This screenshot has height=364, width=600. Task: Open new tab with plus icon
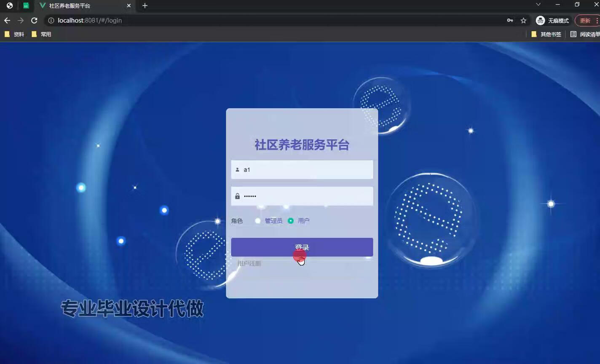click(x=145, y=5)
